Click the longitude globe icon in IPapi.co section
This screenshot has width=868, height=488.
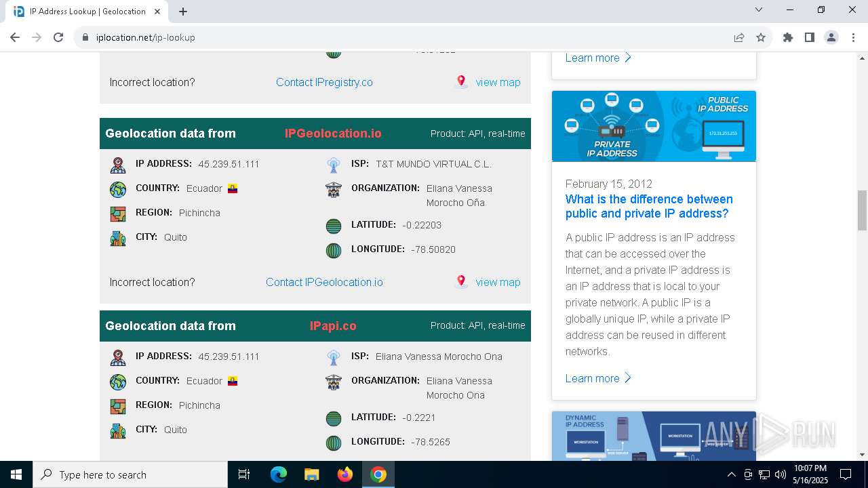(x=333, y=443)
